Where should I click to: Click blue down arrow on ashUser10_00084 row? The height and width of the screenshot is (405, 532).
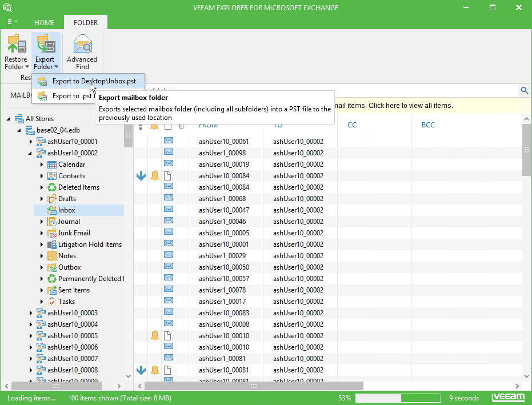[x=141, y=176]
